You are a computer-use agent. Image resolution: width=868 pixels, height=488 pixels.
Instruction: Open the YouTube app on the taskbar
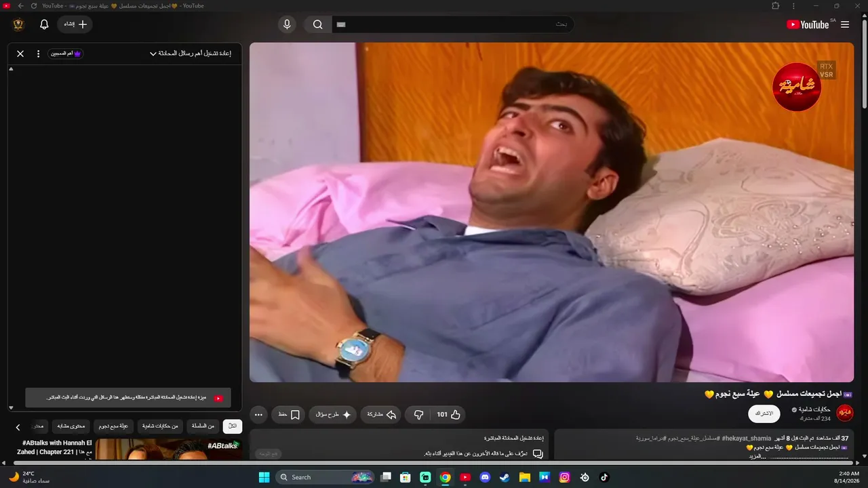coord(465,477)
